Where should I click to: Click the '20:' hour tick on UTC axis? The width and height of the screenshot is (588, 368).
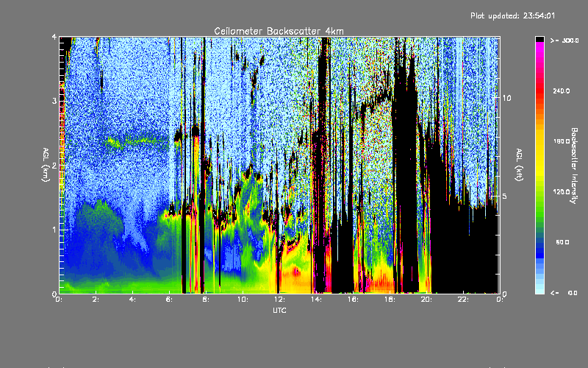(426, 300)
